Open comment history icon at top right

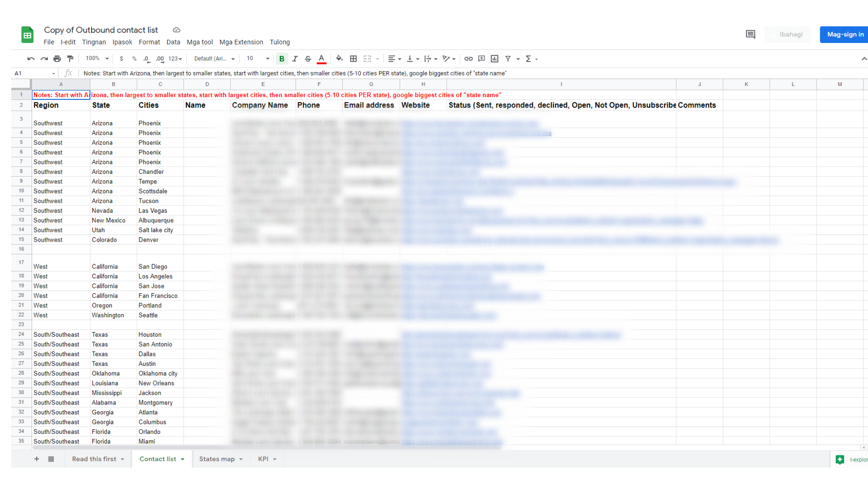click(750, 34)
